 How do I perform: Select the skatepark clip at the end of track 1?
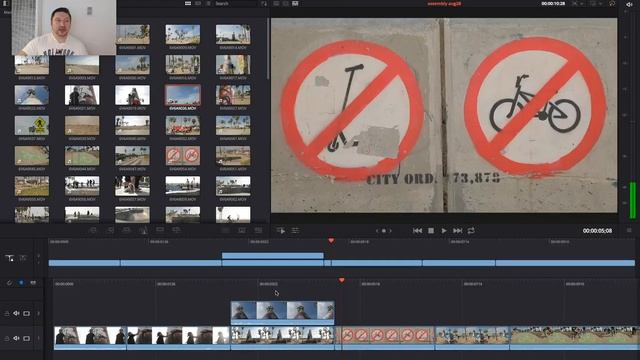574,338
